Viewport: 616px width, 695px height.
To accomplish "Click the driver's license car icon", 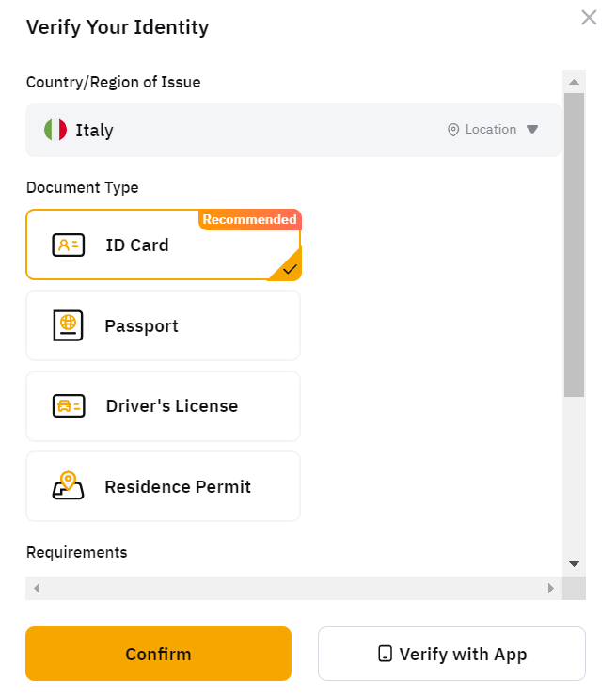I will tap(69, 406).
